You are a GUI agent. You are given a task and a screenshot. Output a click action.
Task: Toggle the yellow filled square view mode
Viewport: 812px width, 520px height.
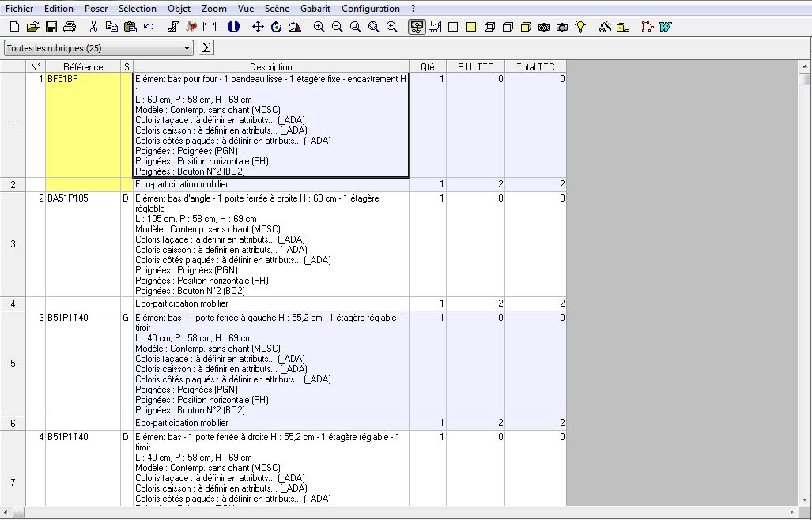(471, 27)
